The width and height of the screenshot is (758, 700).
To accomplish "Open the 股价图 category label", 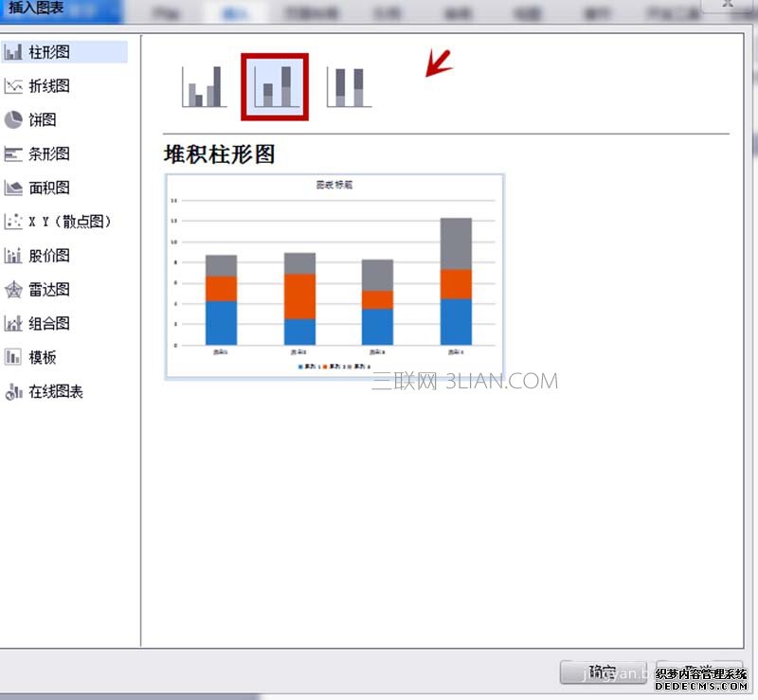I will tap(49, 255).
